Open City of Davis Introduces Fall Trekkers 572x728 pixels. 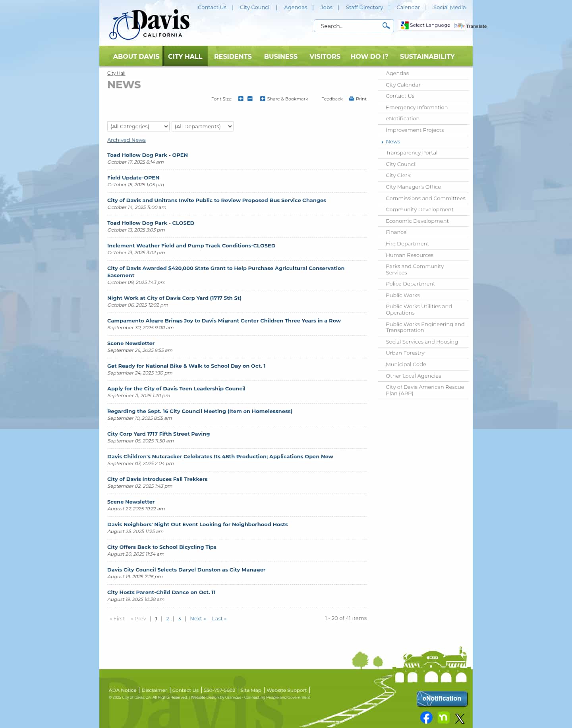click(x=157, y=479)
